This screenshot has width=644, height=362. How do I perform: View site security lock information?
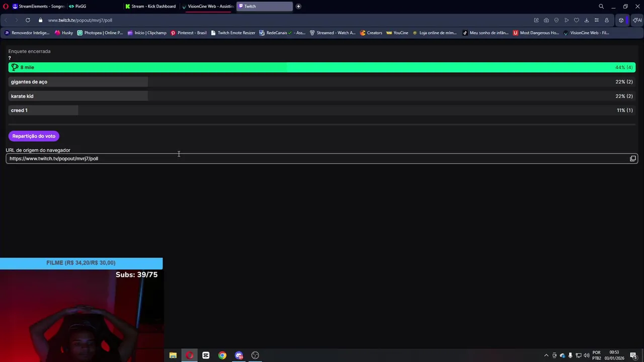[40, 20]
